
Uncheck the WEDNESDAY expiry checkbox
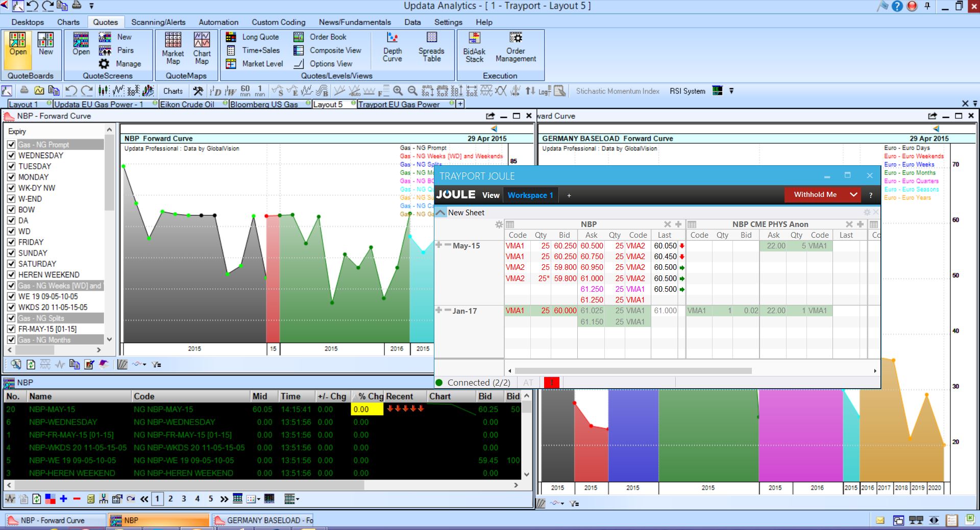click(11, 156)
